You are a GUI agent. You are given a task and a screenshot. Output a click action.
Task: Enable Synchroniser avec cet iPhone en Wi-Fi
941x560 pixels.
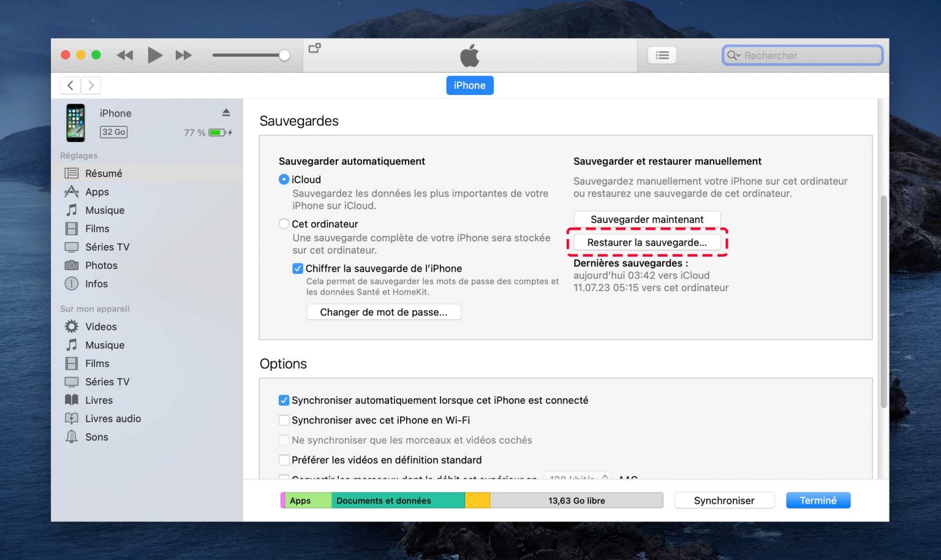pyautogui.click(x=284, y=420)
